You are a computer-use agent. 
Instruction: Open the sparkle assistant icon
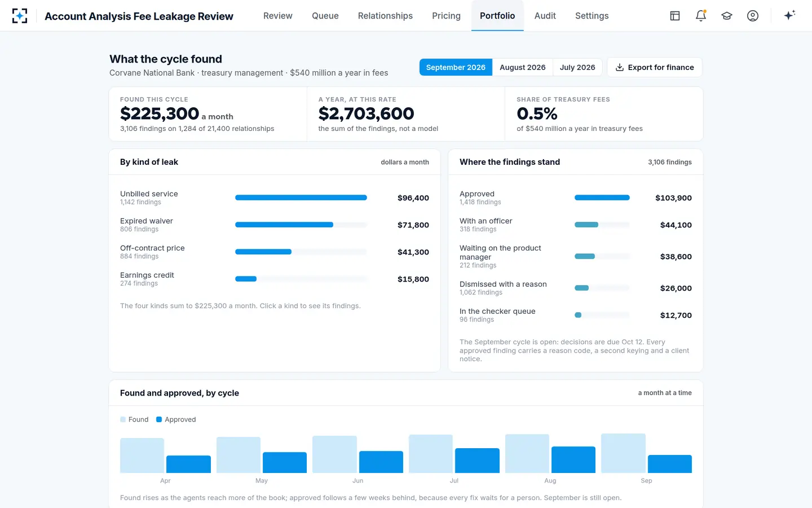[789, 15]
